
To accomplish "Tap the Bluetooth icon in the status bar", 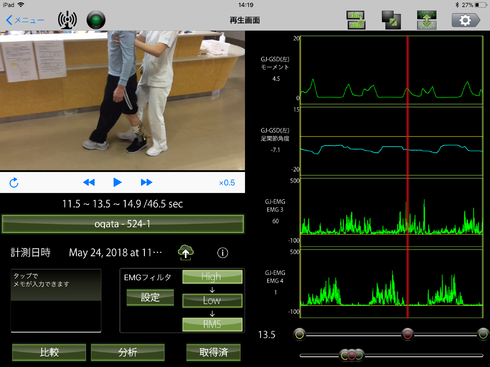I will (x=457, y=5).
